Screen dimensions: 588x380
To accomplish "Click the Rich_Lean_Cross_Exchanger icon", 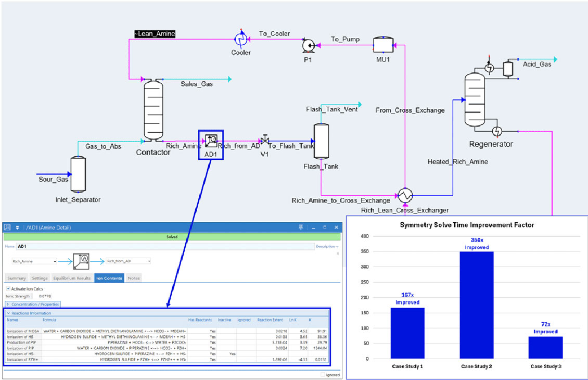I will coord(405,196).
